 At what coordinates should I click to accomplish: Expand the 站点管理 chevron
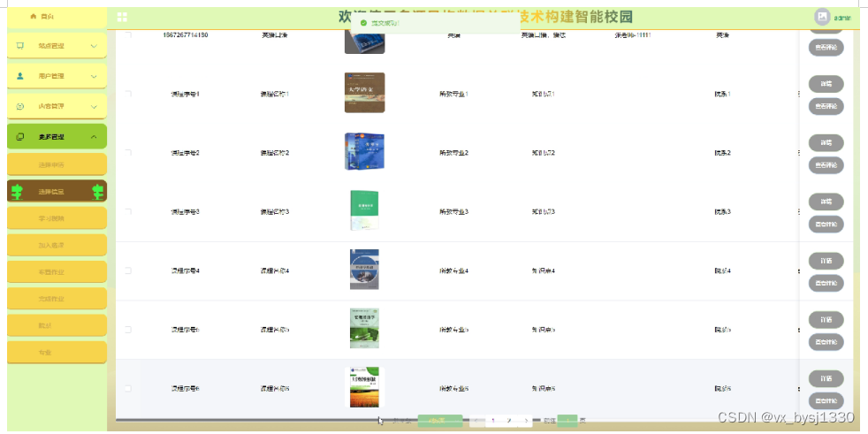[94, 46]
